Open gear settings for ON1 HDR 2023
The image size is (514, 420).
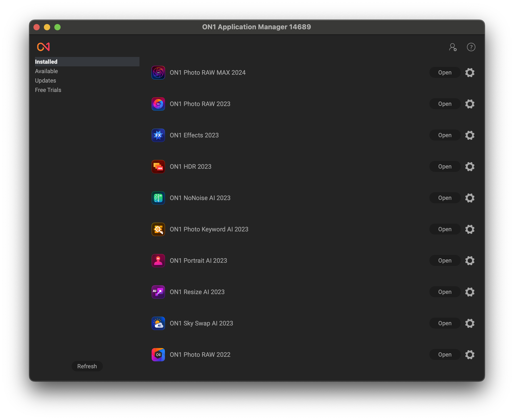pyautogui.click(x=470, y=167)
